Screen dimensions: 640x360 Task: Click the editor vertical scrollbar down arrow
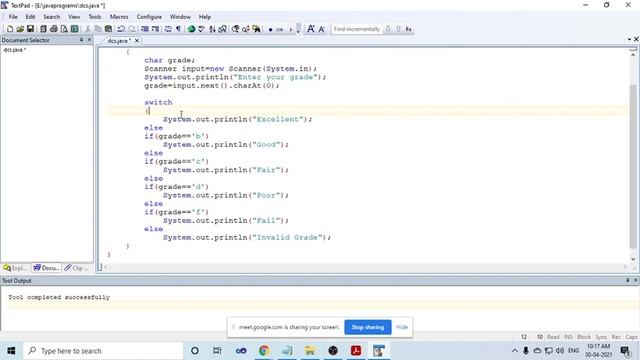(633, 259)
